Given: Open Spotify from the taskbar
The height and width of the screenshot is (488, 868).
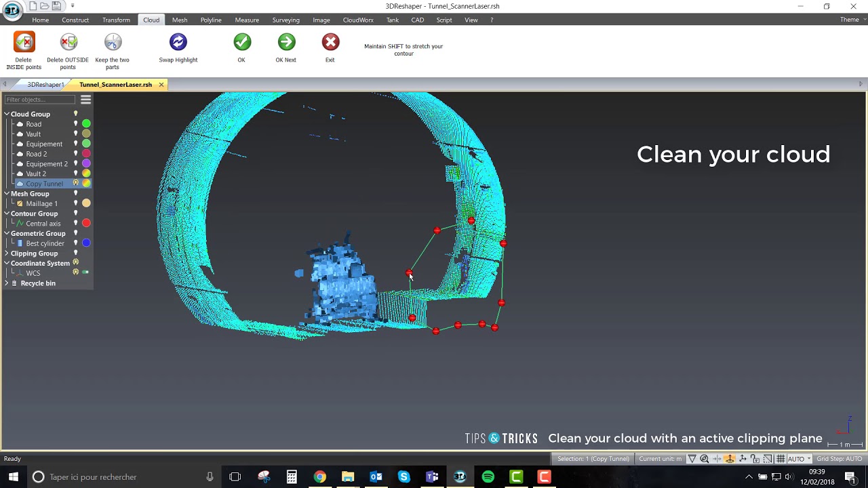Looking at the screenshot, I should [x=488, y=477].
